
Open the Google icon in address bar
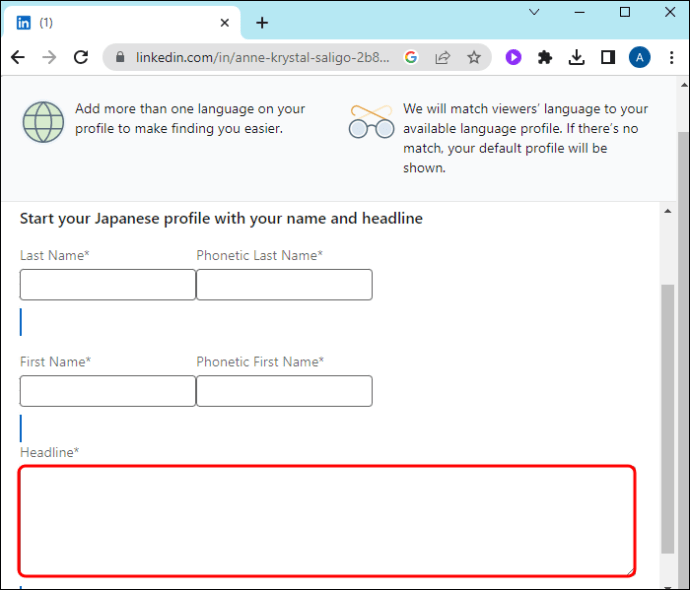pos(411,57)
